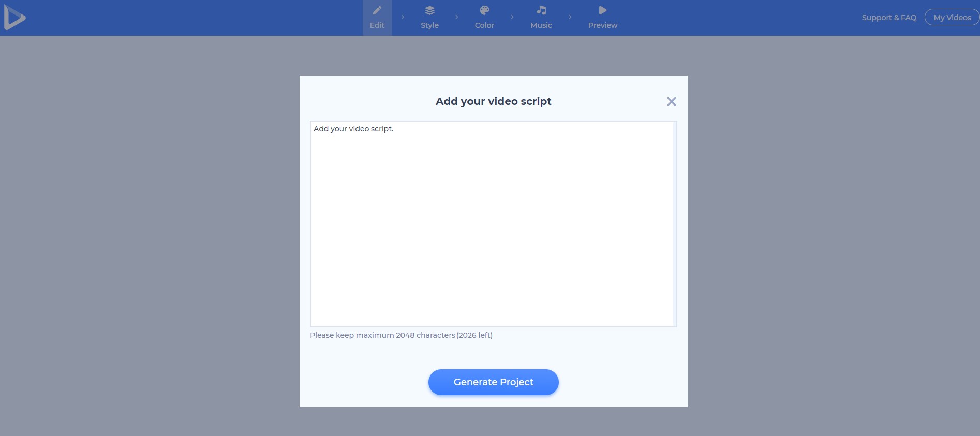Switch to the Music tab label
This screenshot has width=980, height=436.
[x=541, y=25]
